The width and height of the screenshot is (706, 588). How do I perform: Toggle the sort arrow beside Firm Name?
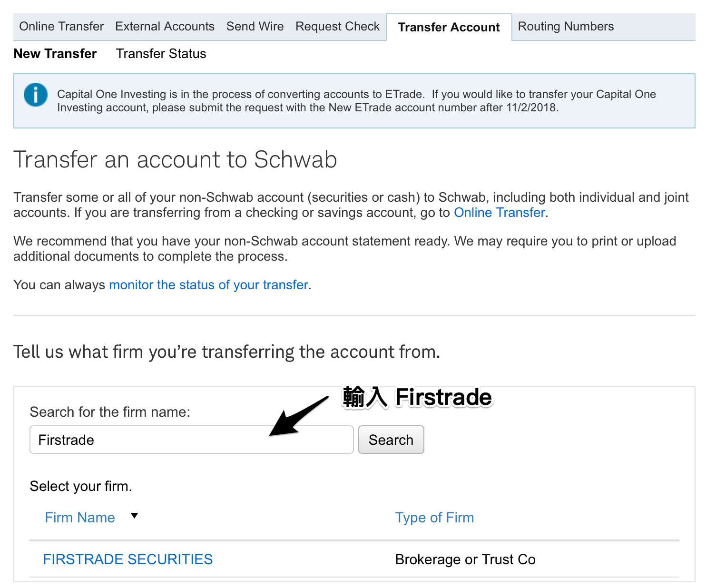point(135,516)
